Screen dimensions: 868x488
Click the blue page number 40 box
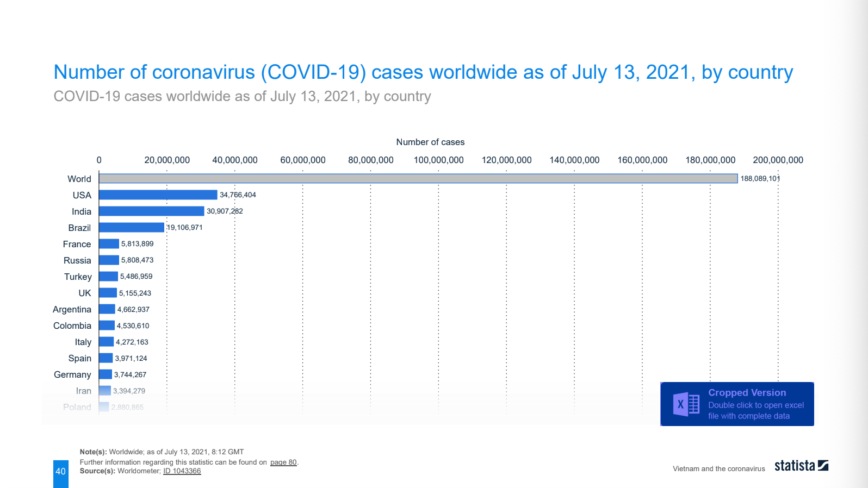click(61, 474)
